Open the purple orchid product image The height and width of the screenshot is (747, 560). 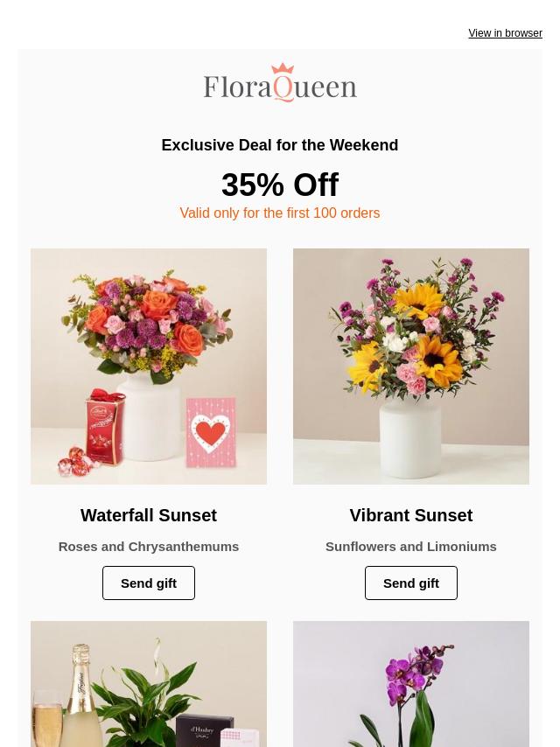pyautogui.click(x=411, y=684)
